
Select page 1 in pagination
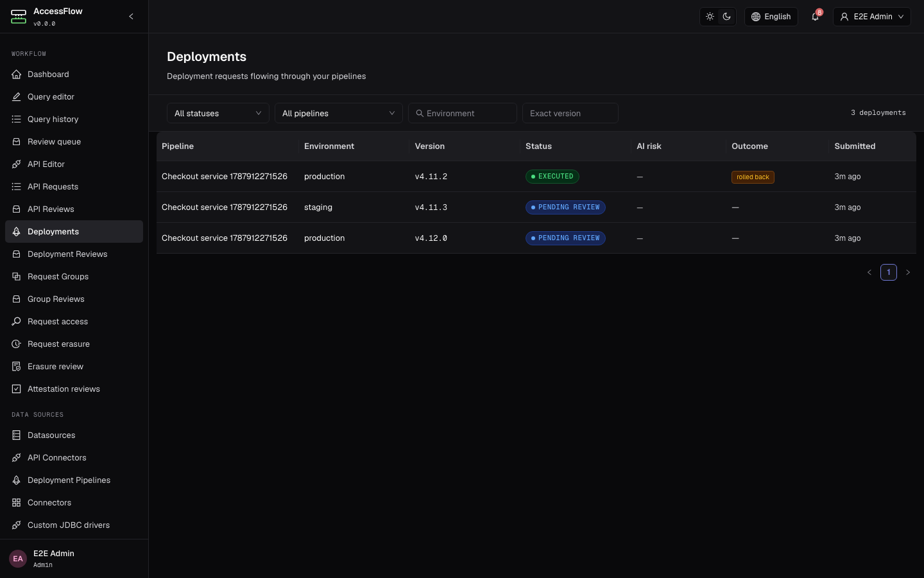(x=889, y=272)
